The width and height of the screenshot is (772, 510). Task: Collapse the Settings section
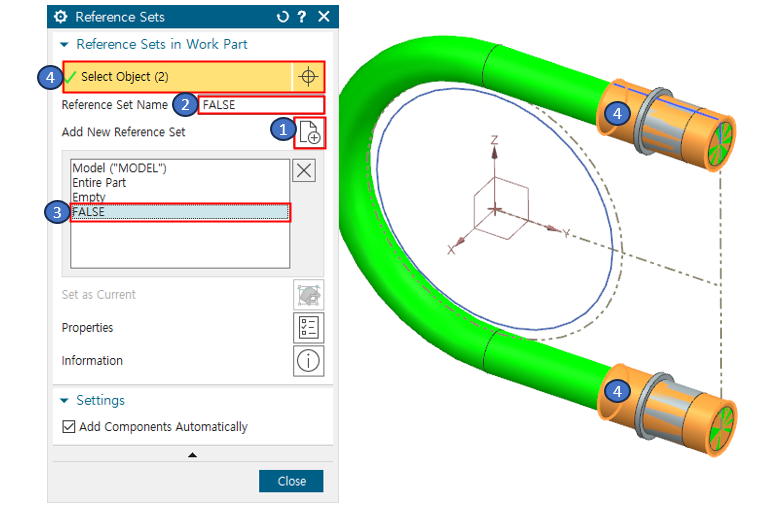click(65, 401)
